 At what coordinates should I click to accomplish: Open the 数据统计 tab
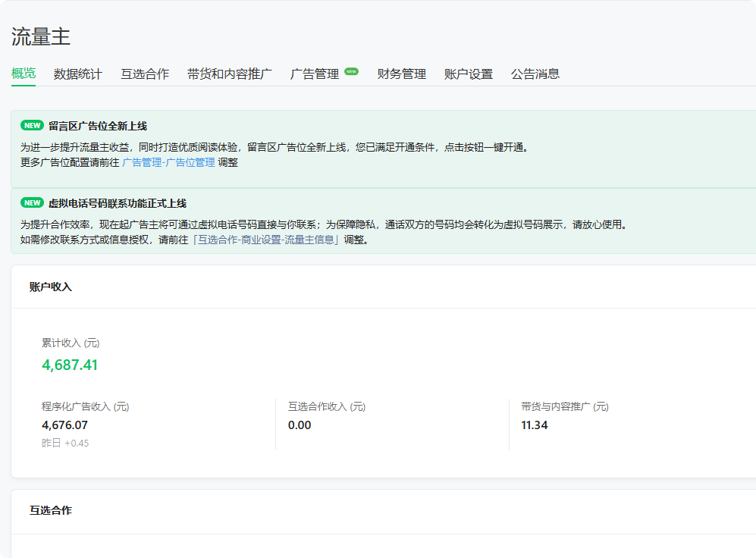77,74
